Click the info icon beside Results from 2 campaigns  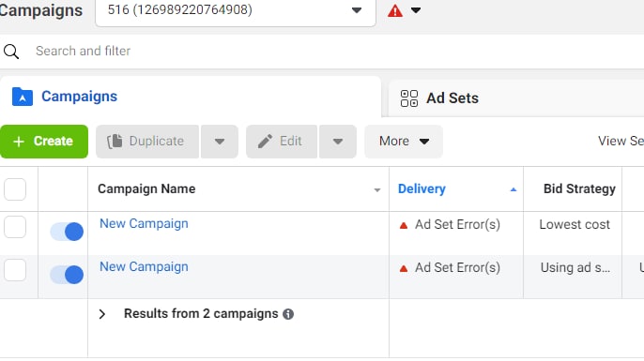pyautogui.click(x=288, y=314)
